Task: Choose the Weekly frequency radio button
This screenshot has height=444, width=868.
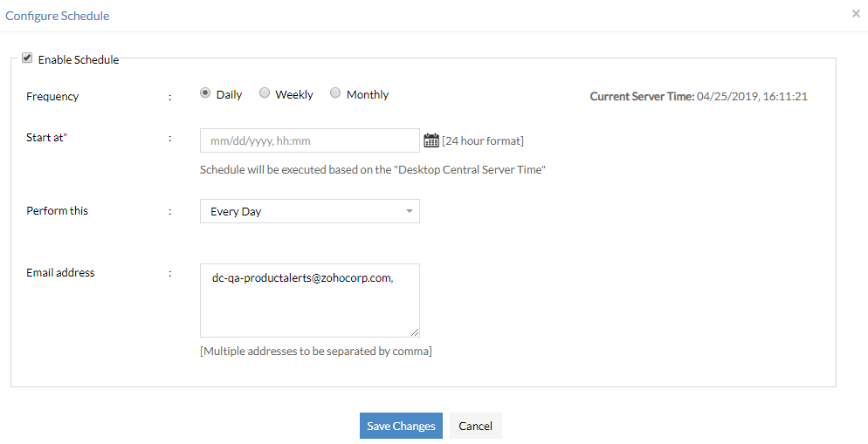Action: click(265, 93)
